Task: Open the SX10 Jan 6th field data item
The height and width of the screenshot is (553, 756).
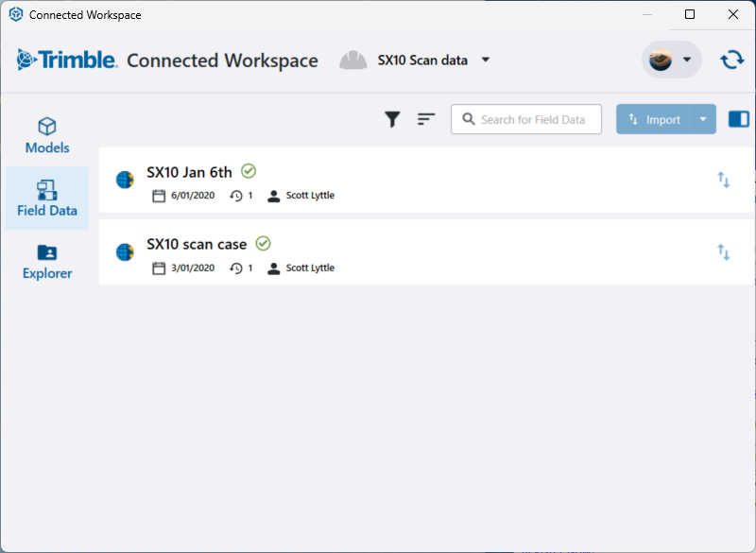Action: coord(189,172)
